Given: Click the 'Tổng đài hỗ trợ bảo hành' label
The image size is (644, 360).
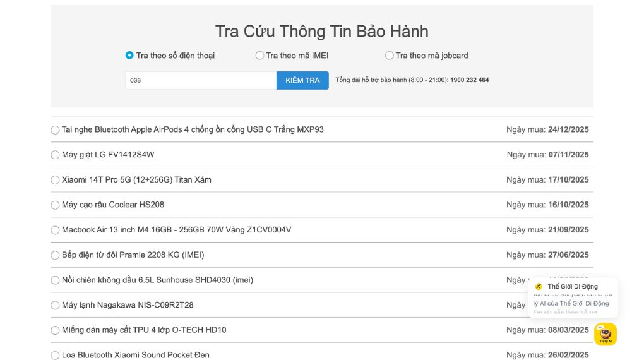Looking at the screenshot, I should (391, 80).
